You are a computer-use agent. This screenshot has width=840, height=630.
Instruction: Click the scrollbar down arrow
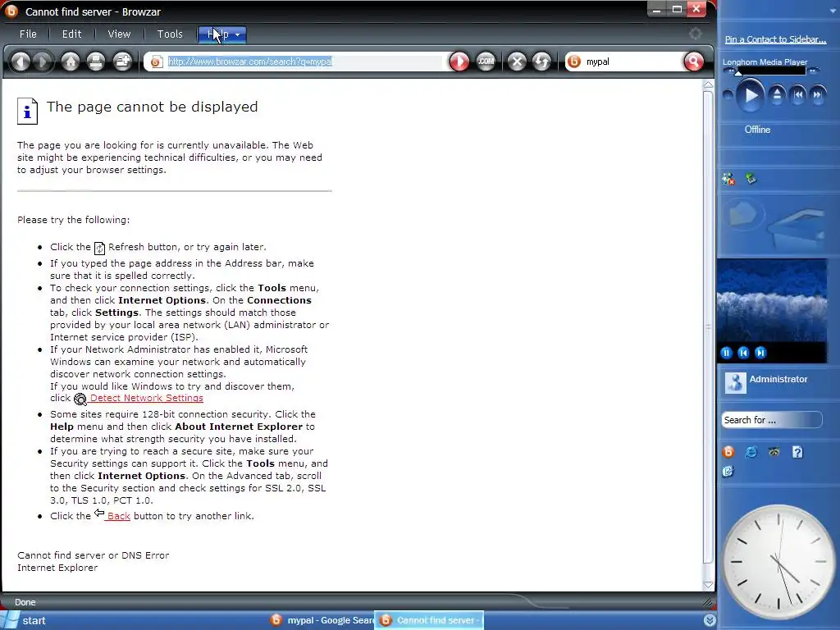pos(708,584)
